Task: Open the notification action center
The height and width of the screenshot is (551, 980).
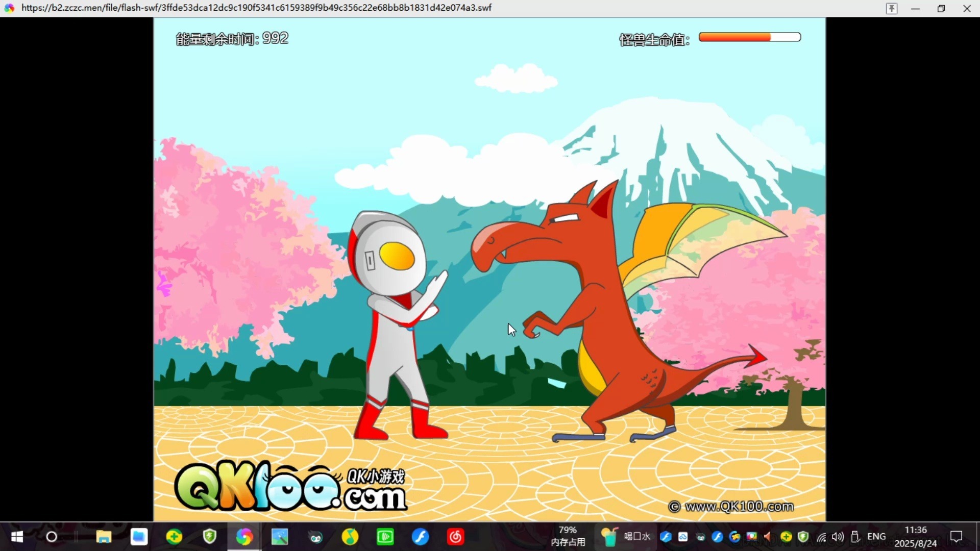Action: click(956, 537)
